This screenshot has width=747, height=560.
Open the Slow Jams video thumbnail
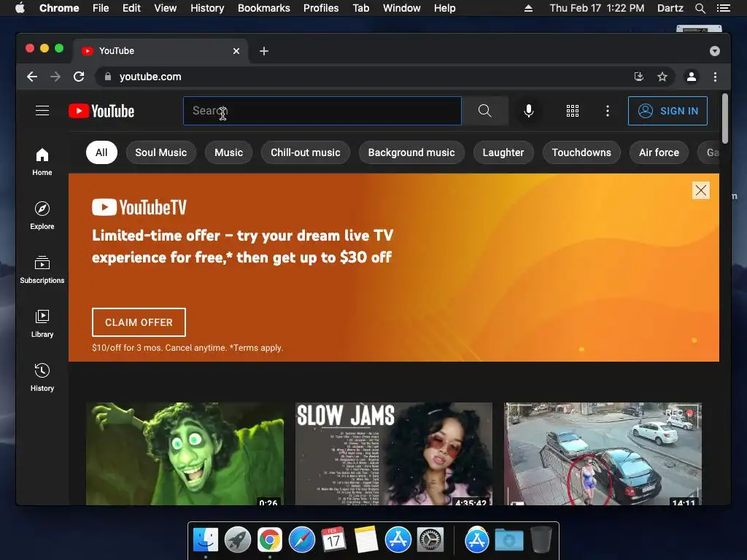tap(393, 454)
